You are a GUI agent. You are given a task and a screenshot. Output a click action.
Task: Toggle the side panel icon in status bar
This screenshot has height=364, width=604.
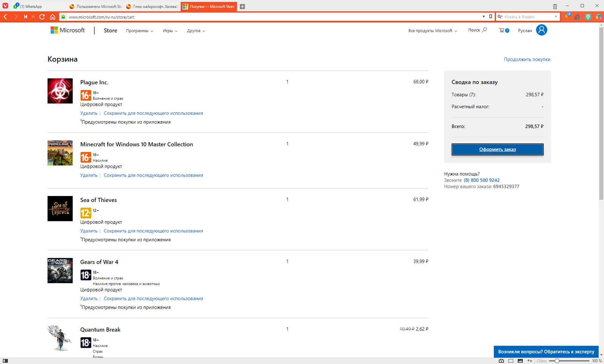[5, 361]
